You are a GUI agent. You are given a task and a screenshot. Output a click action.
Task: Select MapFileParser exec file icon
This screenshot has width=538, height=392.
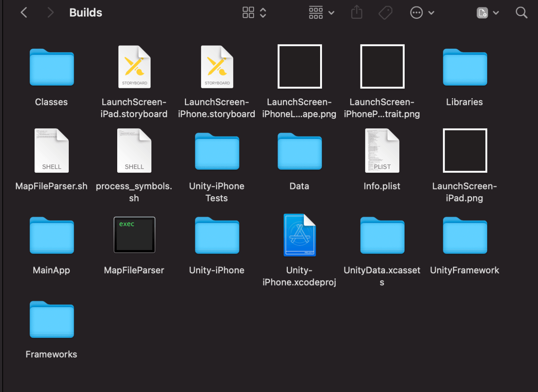[134, 235]
